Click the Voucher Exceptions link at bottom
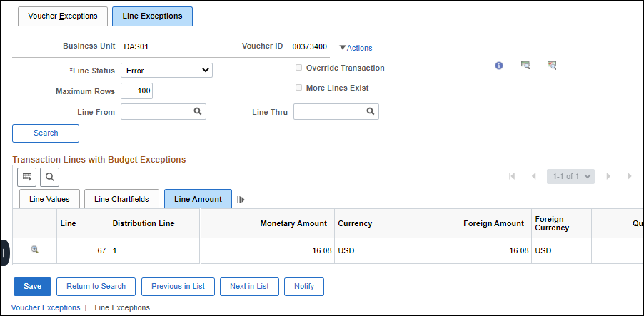This screenshot has width=644, height=316. coord(46,307)
